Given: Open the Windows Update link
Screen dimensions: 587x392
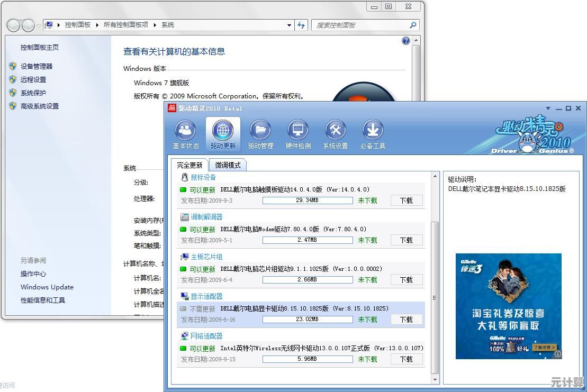Looking at the screenshot, I should point(47,287).
